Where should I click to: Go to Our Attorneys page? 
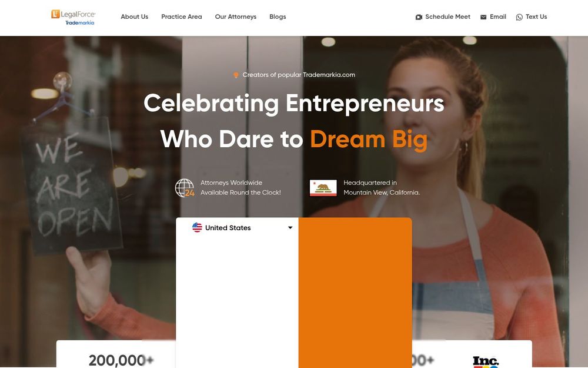pyautogui.click(x=236, y=17)
